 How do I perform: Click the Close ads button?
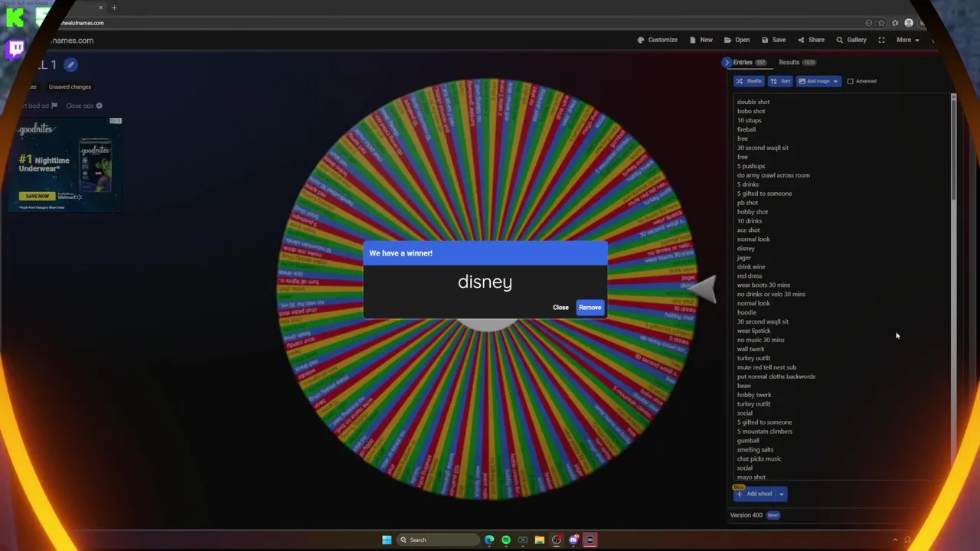tap(84, 106)
